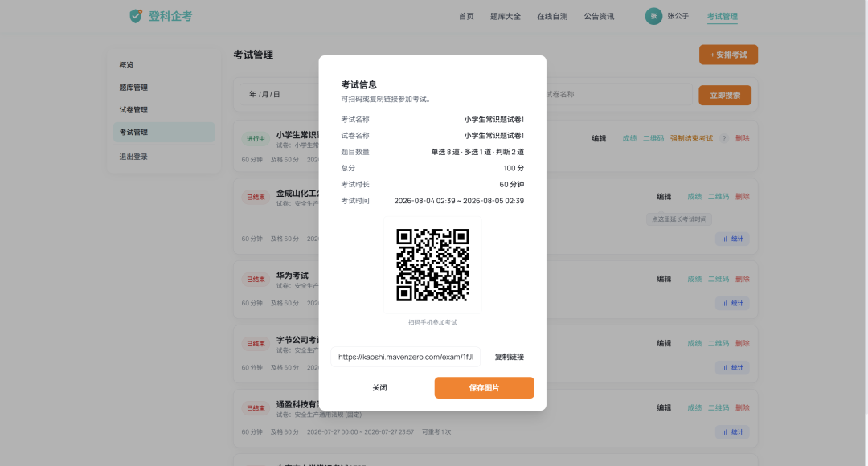Click the 张 user avatar icon
This screenshot has width=868, height=466.
(x=653, y=16)
